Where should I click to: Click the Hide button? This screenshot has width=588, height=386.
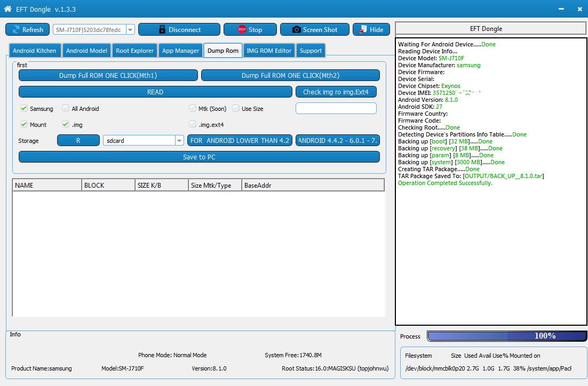371,30
